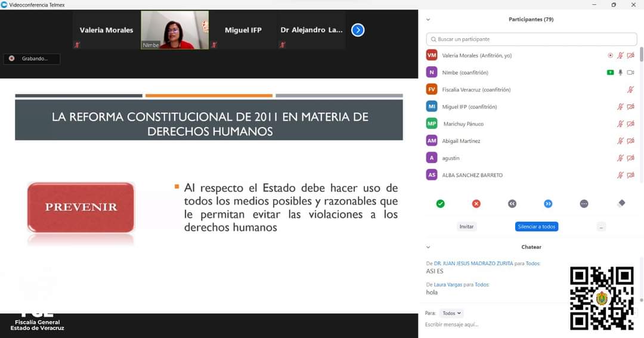Select ALBA SANCHEZ BARRETO participant entry

tap(472, 175)
